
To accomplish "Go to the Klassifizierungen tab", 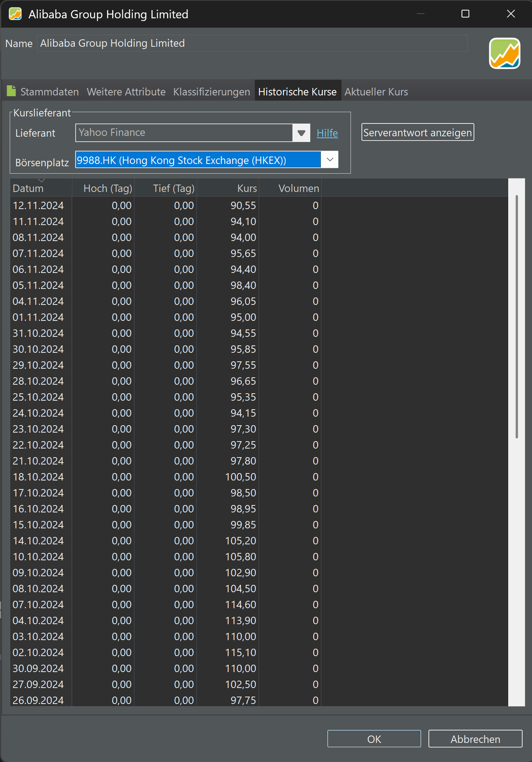I will [211, 92].
